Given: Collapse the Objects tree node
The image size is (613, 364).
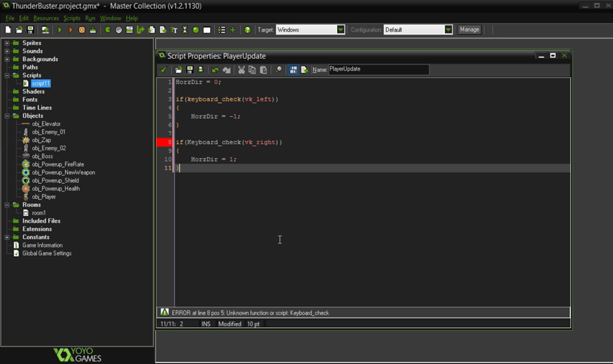Looking at the screenshot, I should (7, 116).
